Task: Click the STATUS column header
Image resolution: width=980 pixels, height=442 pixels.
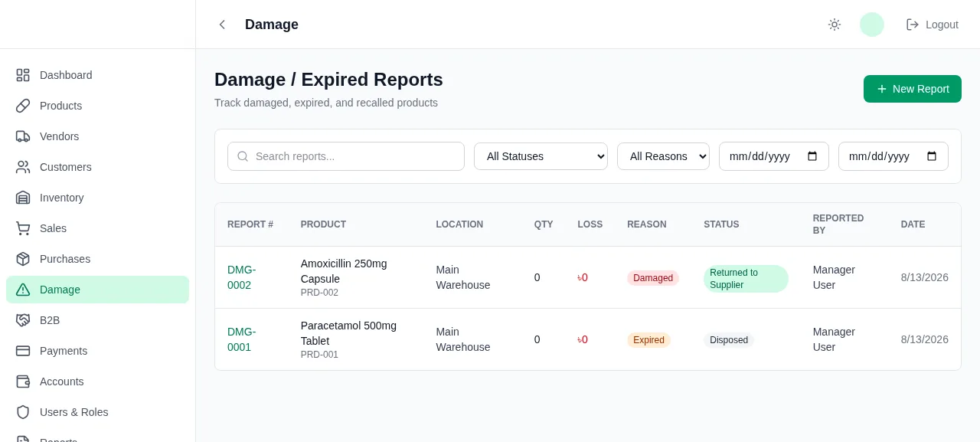Action: [721, 224]
